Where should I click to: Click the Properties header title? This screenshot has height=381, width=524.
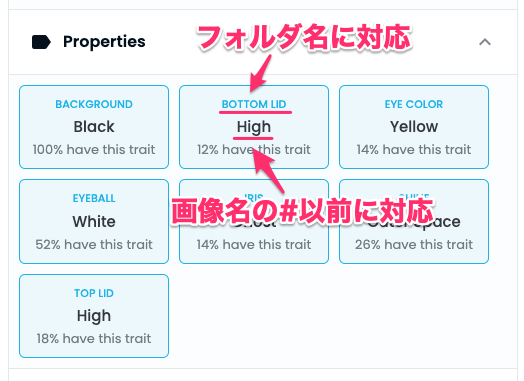coord(104,42)
